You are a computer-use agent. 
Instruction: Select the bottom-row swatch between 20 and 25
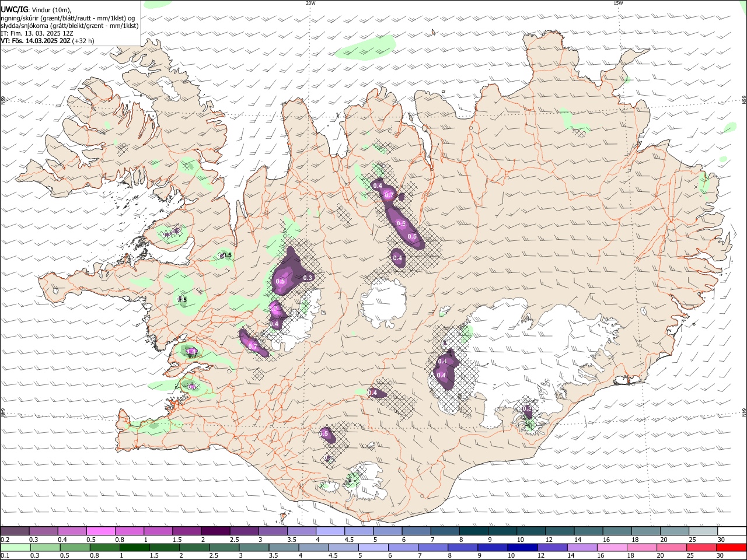pos(672,547)
